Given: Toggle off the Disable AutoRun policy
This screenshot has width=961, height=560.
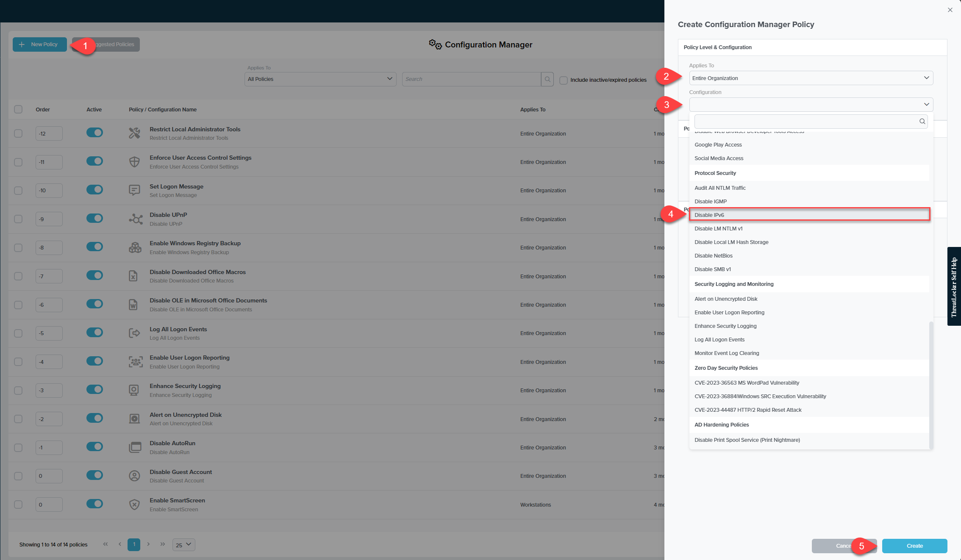Looking at the screenshot, I should click(x=94, y=446).
